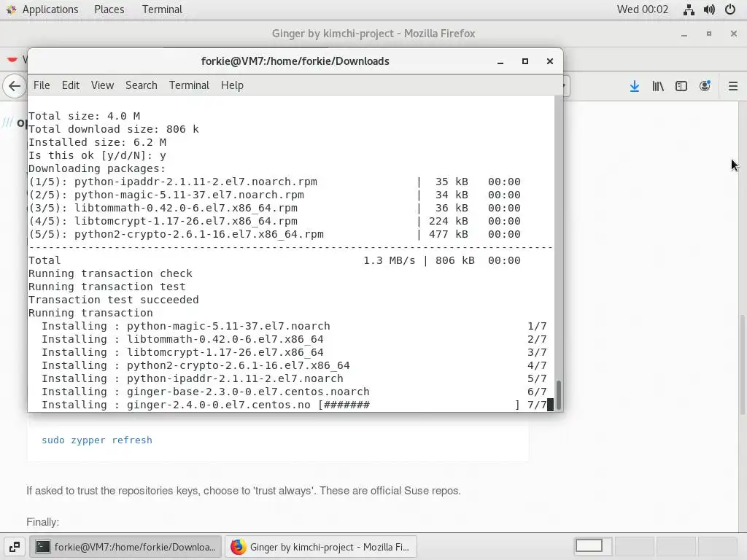747x560 pixels.
Task: Open the network connection status icon
Action: pyautogui.click(x=689, y=9)
